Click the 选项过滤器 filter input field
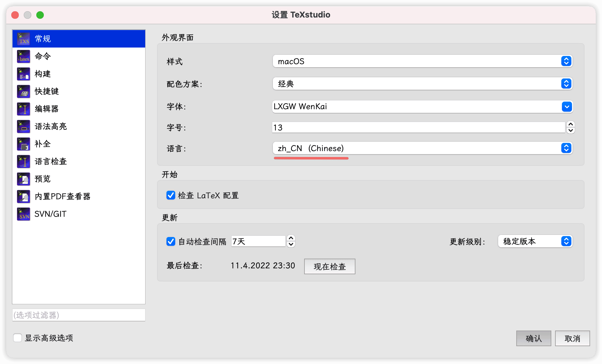The width and height of the screenshot is (602, 364). tap(79, 315)
